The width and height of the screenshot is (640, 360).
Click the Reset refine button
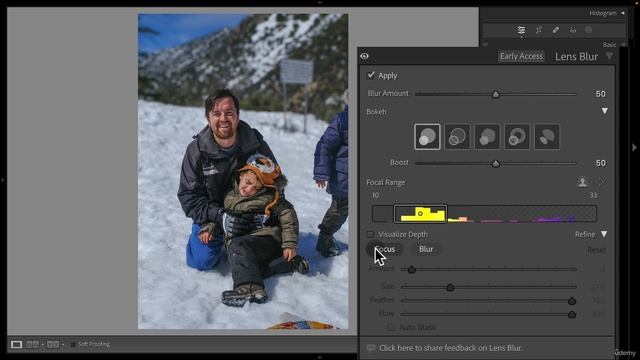[596, 250]
